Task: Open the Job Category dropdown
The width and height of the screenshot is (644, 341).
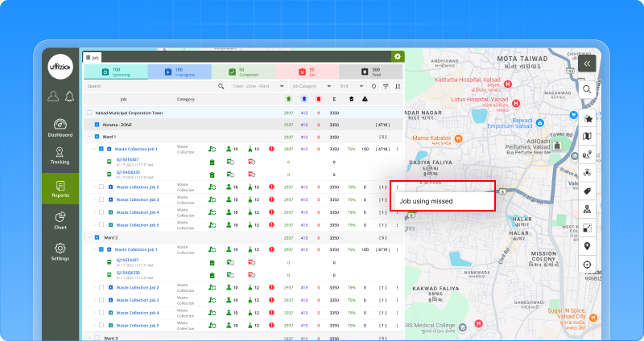Action: tap(311, 86)
